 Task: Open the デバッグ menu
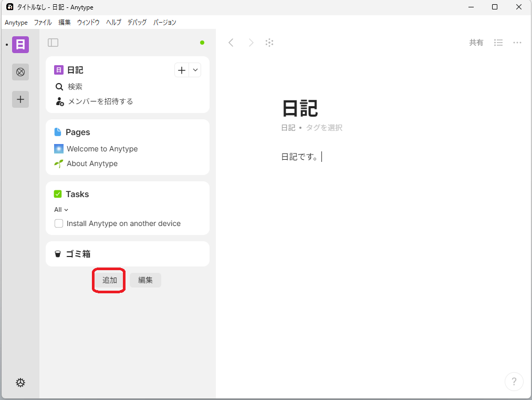click(x=137, y=23)
